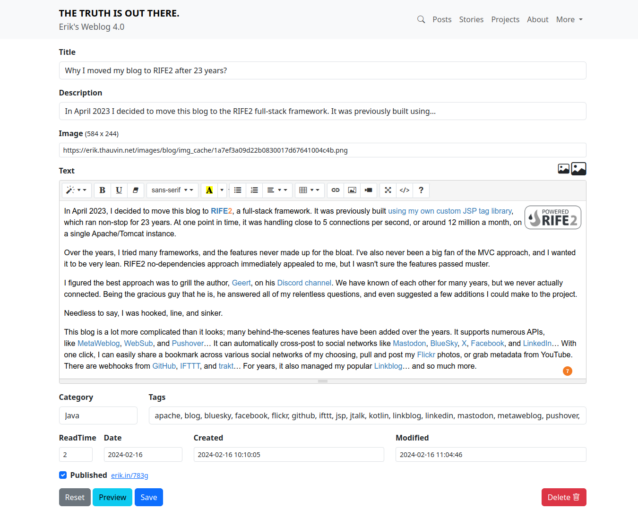Open the site search icon

[x=421, y=20]
